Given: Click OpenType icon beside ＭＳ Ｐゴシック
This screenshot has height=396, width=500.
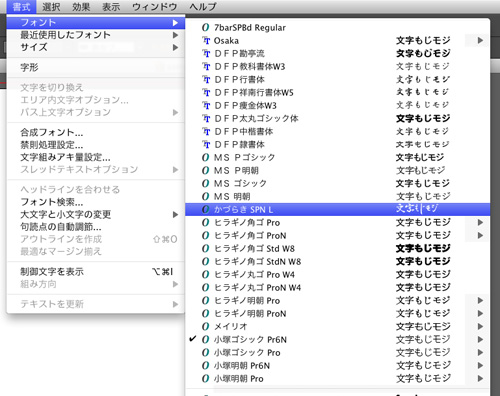Looking at the screenshot, I should click(x=206, y=157).
